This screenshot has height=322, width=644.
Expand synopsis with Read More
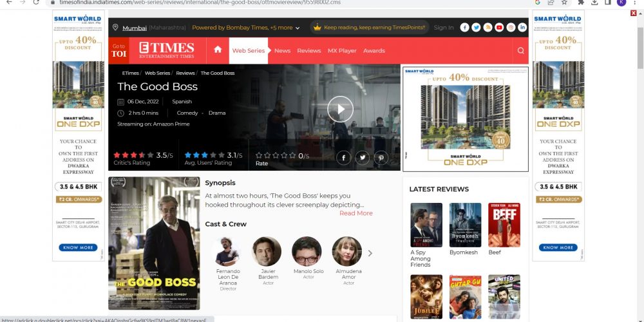[x=356, y=213]
